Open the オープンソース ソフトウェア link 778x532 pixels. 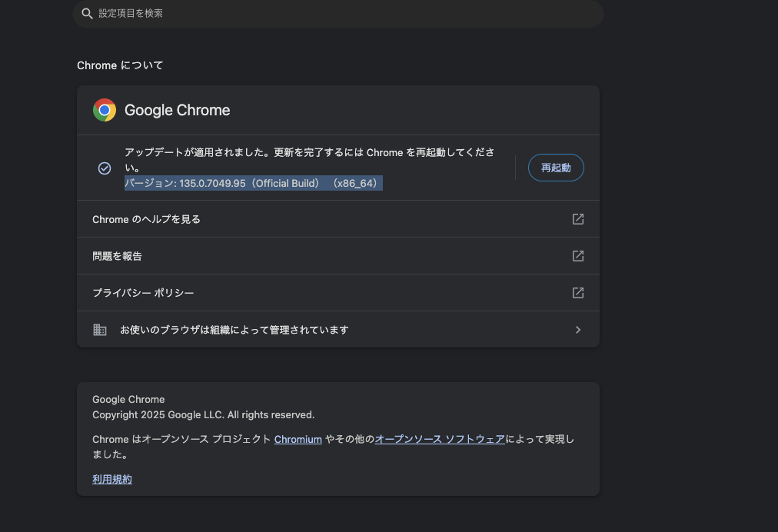tap(440, 439)
